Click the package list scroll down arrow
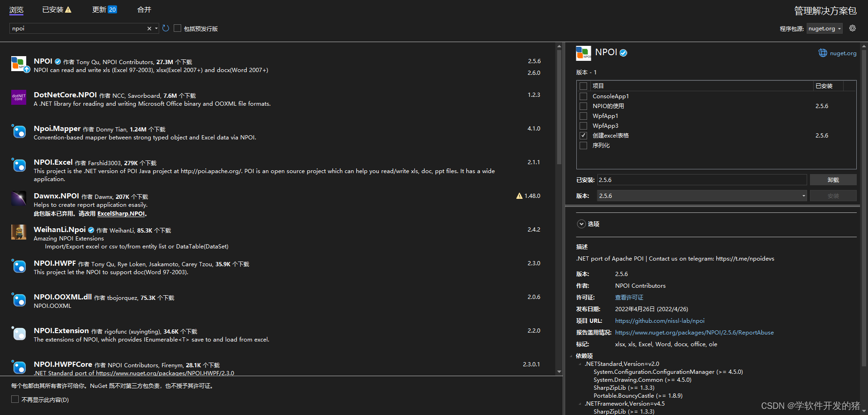The image size is (868, 415). [x=559, y=372]
